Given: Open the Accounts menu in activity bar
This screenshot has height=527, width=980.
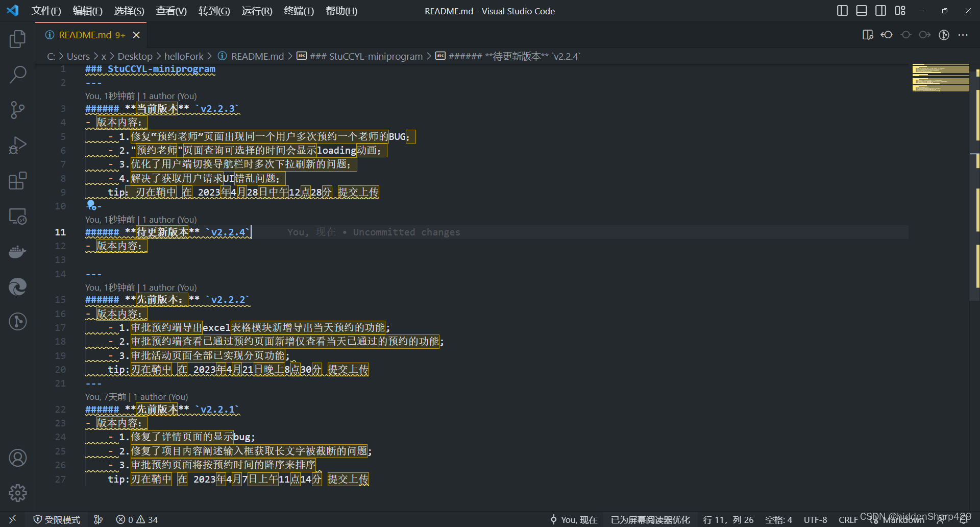Looking at the screenshot, I should (17, 458).
